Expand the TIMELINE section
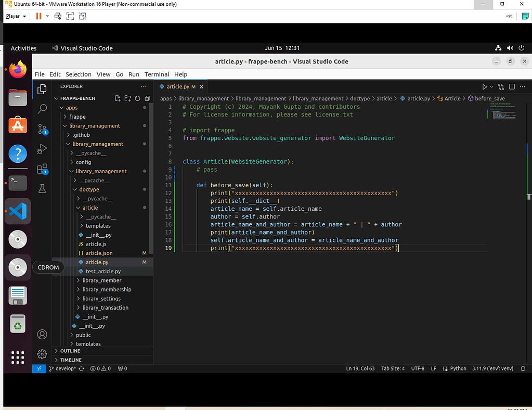 point(71,360)
